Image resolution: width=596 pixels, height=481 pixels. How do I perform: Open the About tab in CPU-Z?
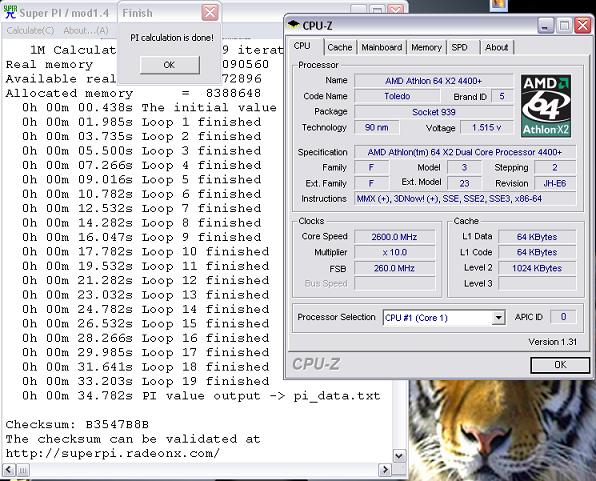496,47
